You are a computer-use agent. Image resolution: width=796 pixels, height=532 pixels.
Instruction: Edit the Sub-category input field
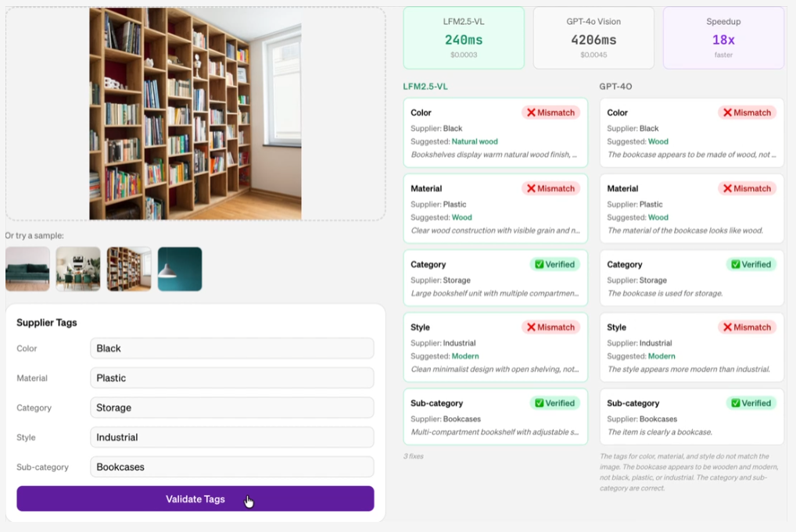(231, 467)
